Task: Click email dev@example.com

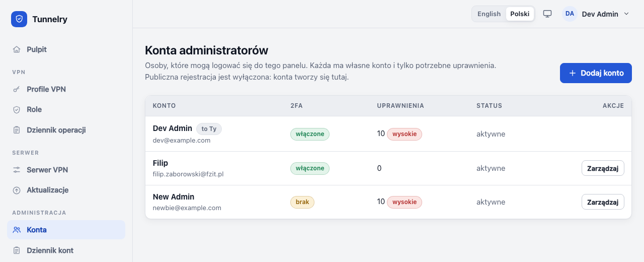Action: point(182,141)
